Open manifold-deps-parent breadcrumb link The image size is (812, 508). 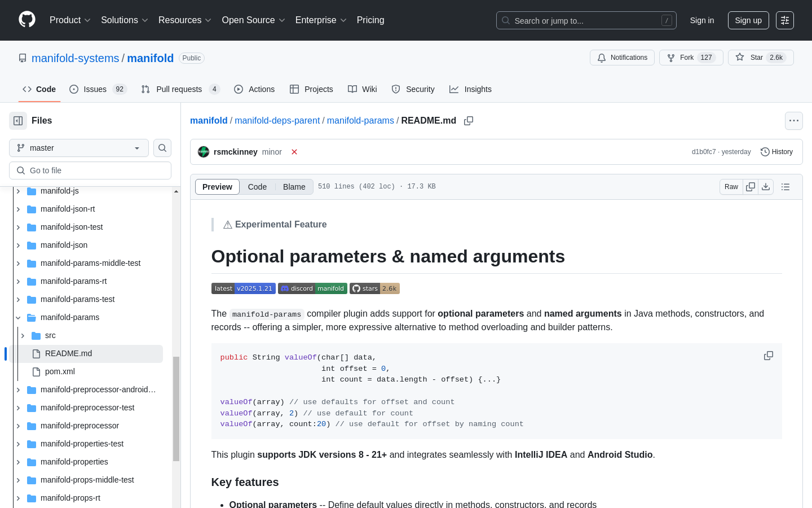(x=277, y=121)
